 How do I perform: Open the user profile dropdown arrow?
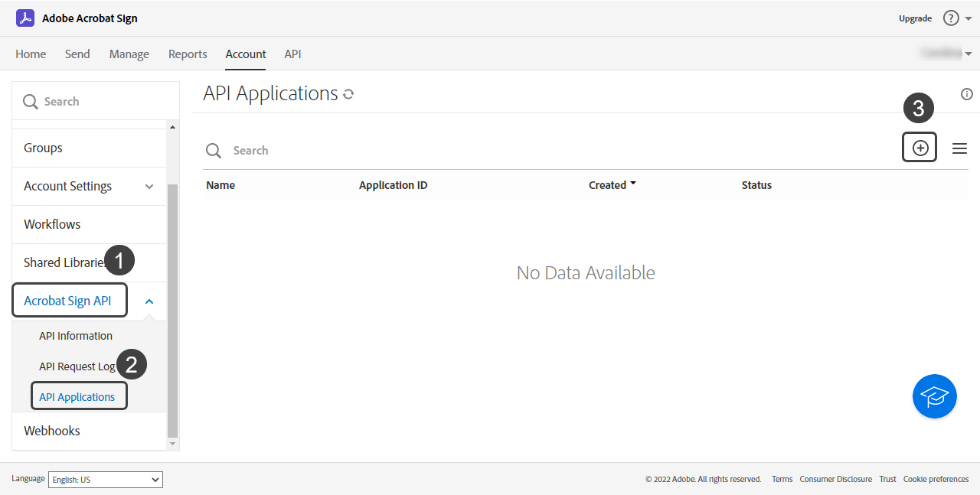(969, 54)
